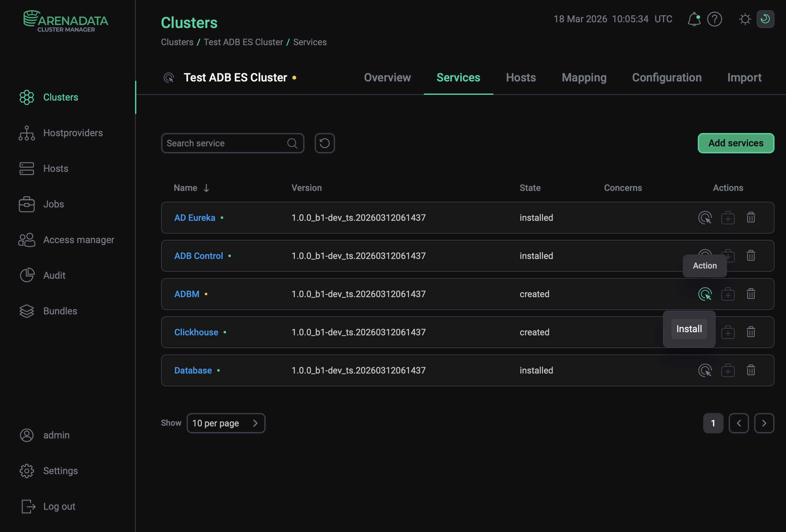Select Install from the action menu

689,329
